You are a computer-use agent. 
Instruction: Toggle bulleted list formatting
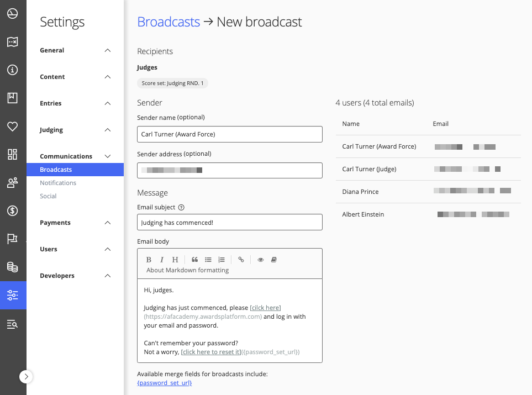click(x=208, y=260)
